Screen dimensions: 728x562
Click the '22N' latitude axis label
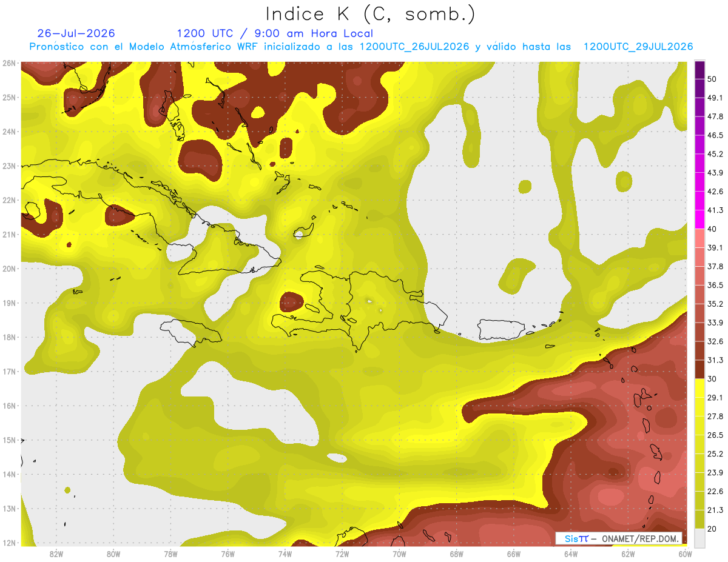(x=9, y=200)
